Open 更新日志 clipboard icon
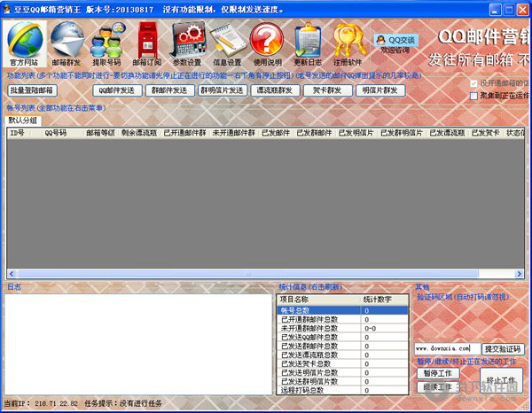Viewport: 532px width, 413px height. (x=308, y=43)
